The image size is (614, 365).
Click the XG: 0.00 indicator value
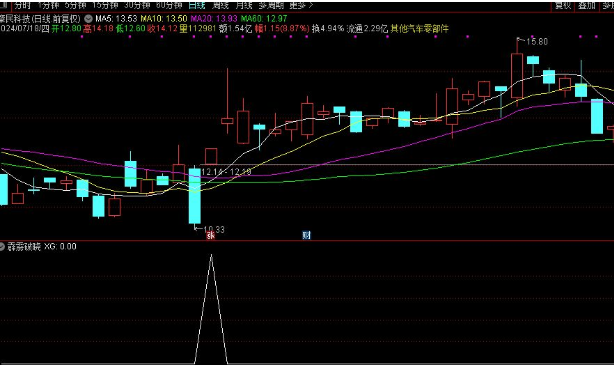pyautogui.click(x=60, y=246)
